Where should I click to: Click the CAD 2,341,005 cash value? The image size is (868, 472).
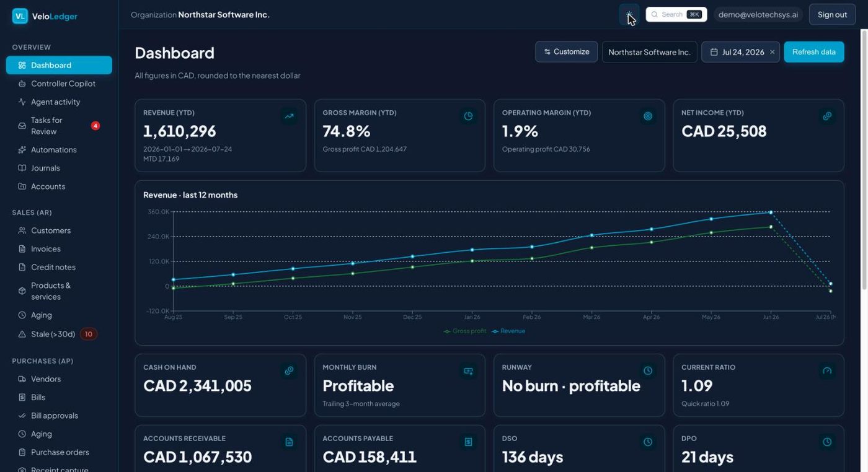click(197, 385)
